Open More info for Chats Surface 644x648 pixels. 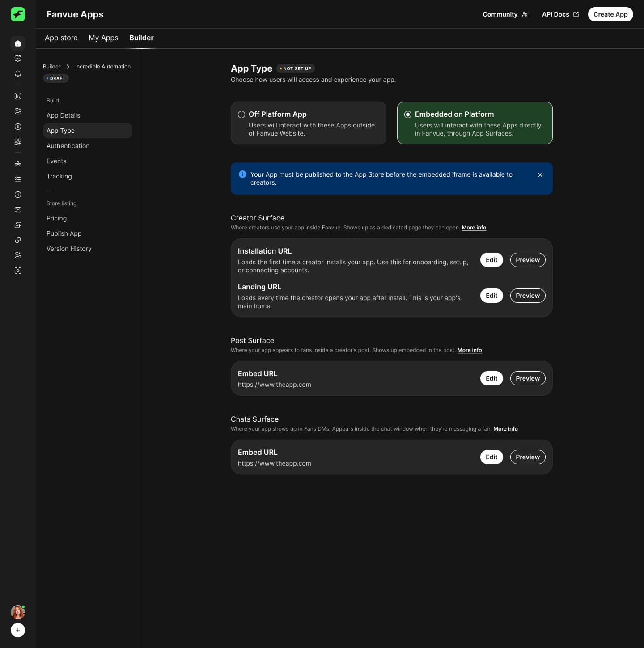(x=505, y=429)
